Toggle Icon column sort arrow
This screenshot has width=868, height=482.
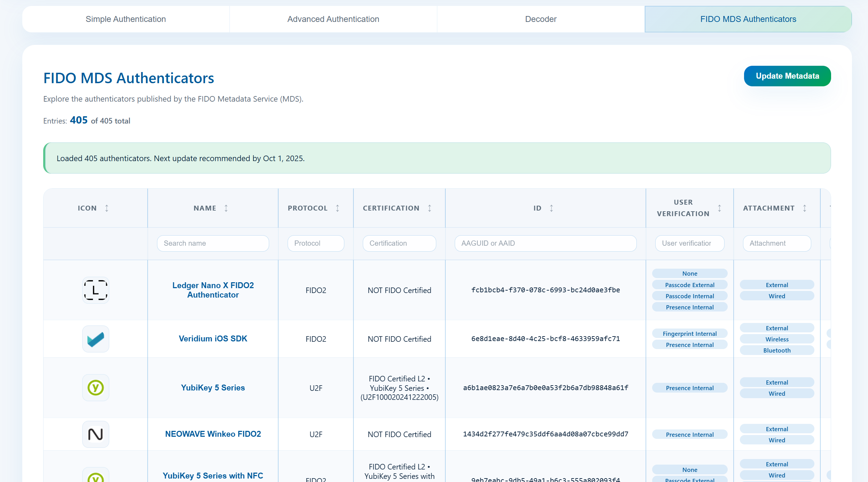pyautogui.click(x=107, y=208)
